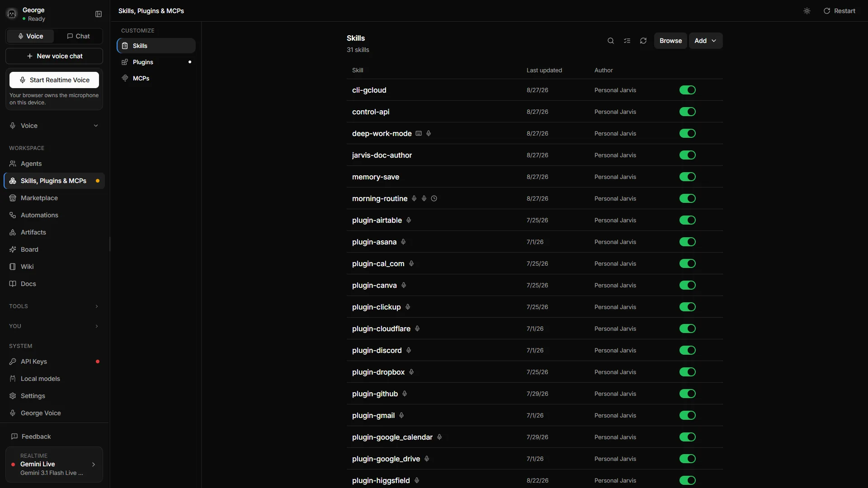Viewport: 868px width, 488px height.
Task: Switch to the Chat tab
Action: click(78, 36)
